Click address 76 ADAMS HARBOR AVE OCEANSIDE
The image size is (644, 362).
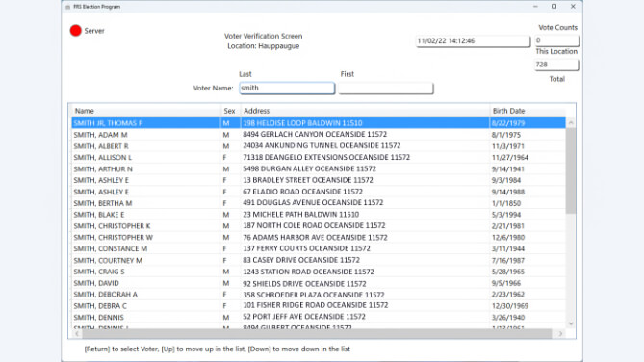click(x=315, y=238)
